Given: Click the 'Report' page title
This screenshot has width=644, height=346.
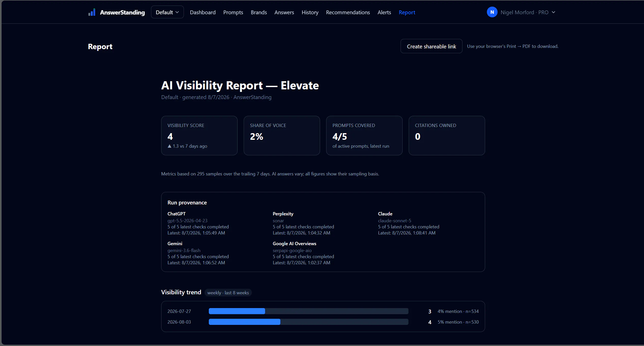Looking at the screenshot, I should click(x=100, y=47).
